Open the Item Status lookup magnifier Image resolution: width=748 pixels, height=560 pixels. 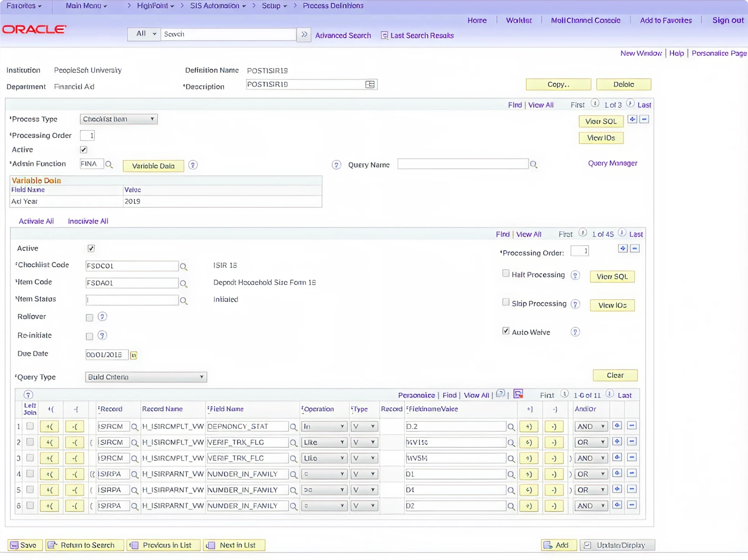click(x=184, y=300)
